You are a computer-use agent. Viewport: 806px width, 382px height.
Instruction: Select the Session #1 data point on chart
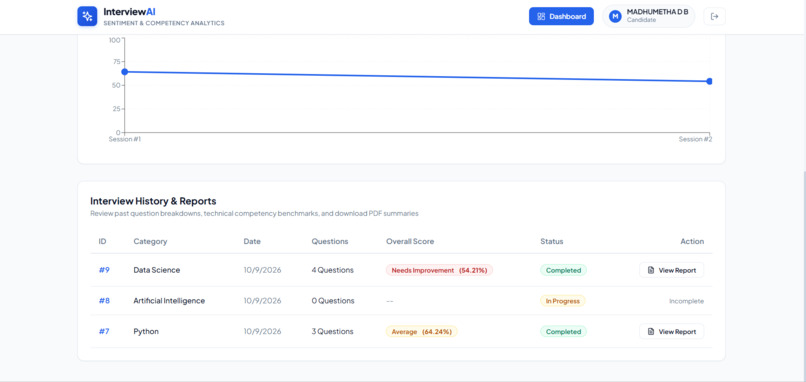(124, 71)
